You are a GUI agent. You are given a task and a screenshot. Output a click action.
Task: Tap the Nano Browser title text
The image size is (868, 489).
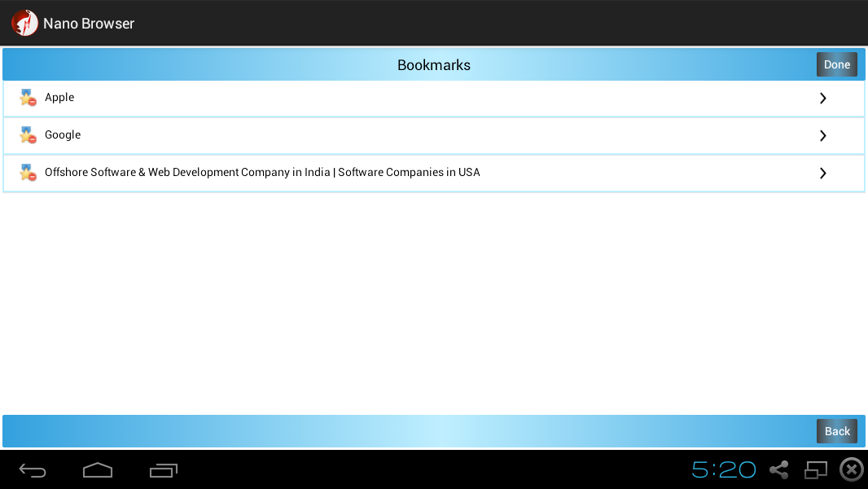(89, 24)
